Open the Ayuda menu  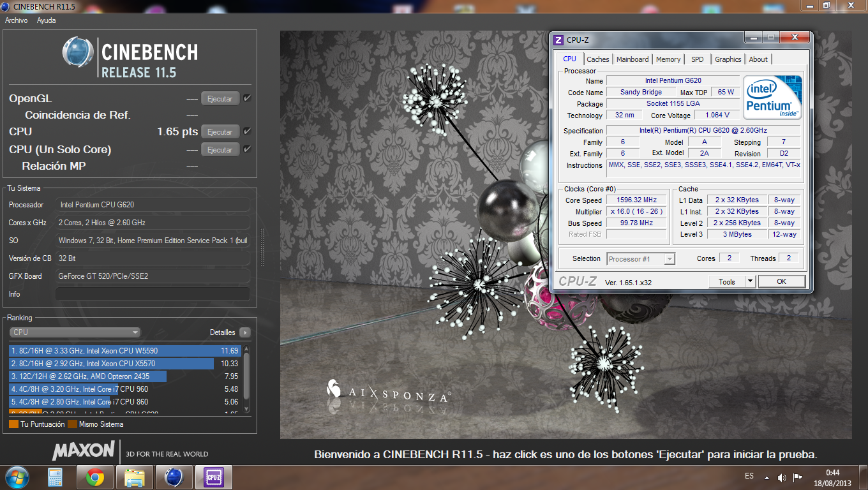46,20
